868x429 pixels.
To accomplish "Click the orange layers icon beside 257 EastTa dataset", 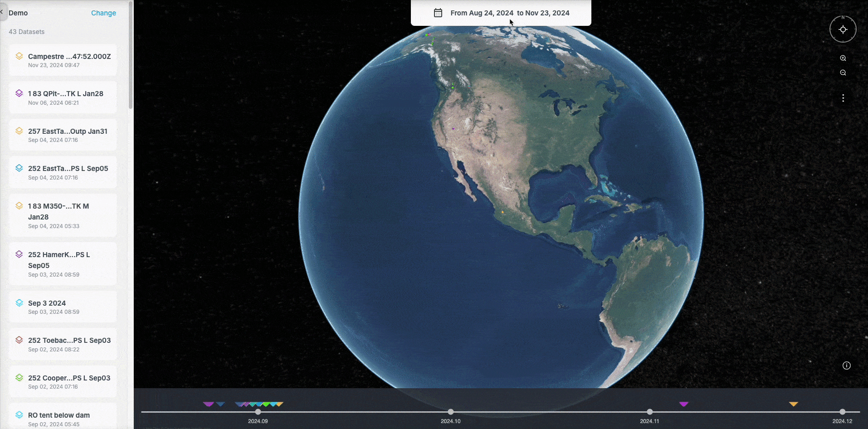I will pyautogui.click(x=19, y=131).
